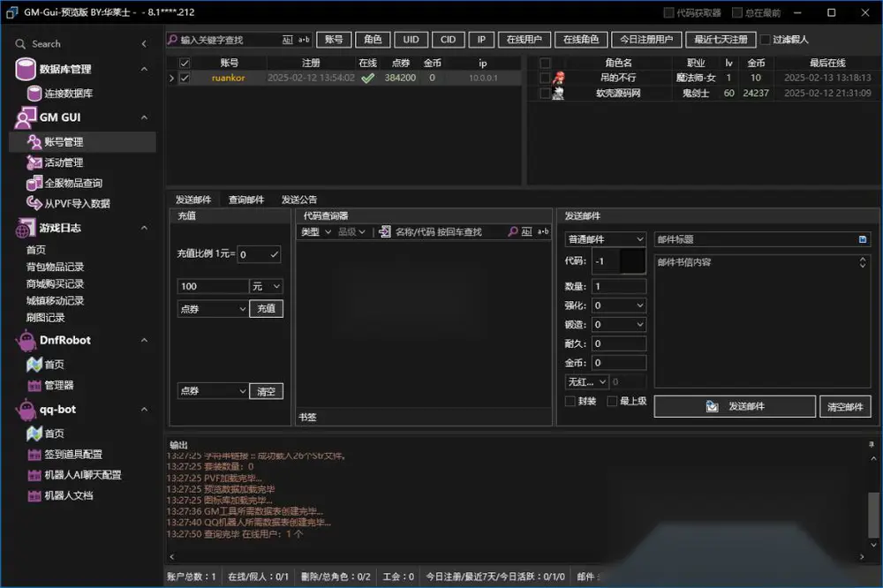Open 商城购买记录 log page
883x588 pixels.
point(55,283)
